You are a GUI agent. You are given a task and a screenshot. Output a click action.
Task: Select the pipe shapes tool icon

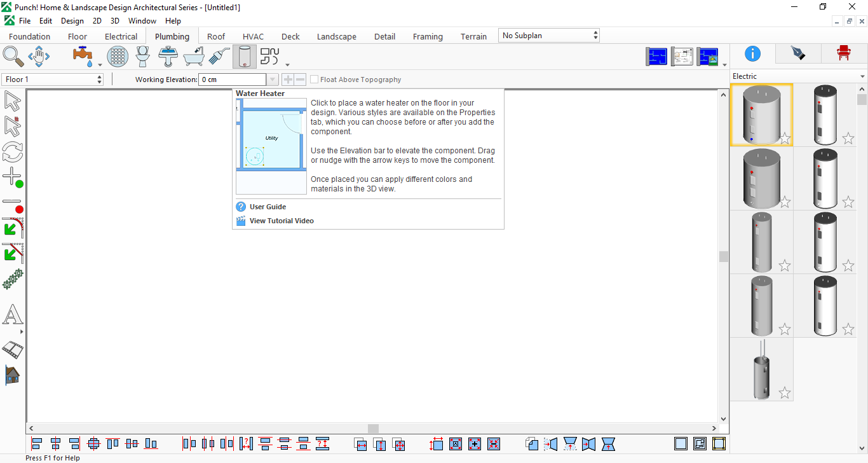pos(270,56)
